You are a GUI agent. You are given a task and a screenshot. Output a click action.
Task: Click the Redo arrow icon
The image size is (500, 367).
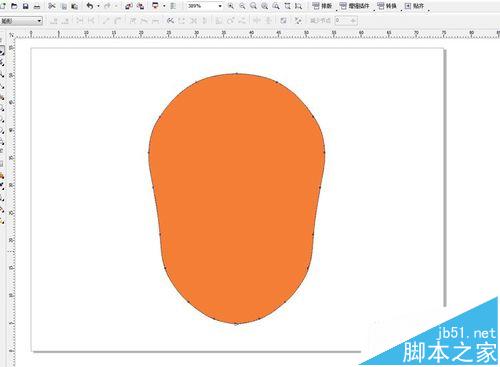coord(107,6)
